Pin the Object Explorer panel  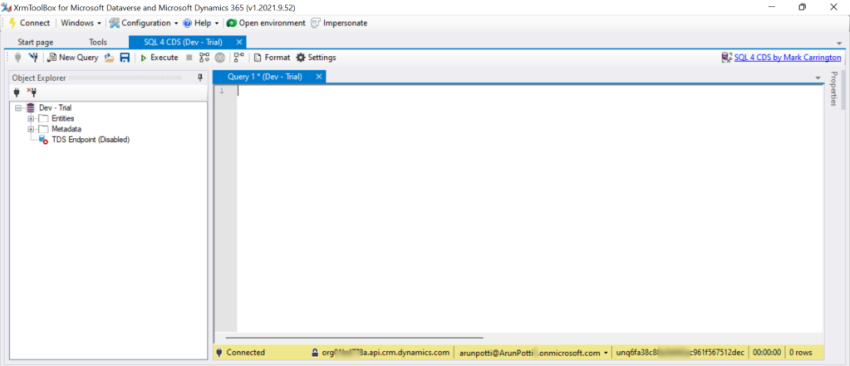[200, 78]
